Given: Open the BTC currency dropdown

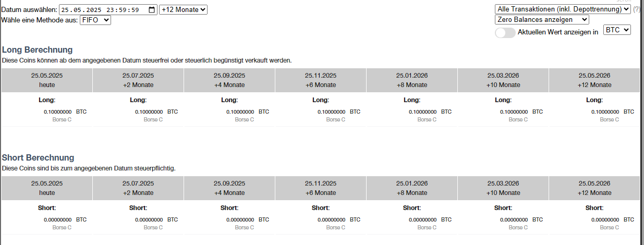Looking at the screenshot, I should (x=617, y=30).
